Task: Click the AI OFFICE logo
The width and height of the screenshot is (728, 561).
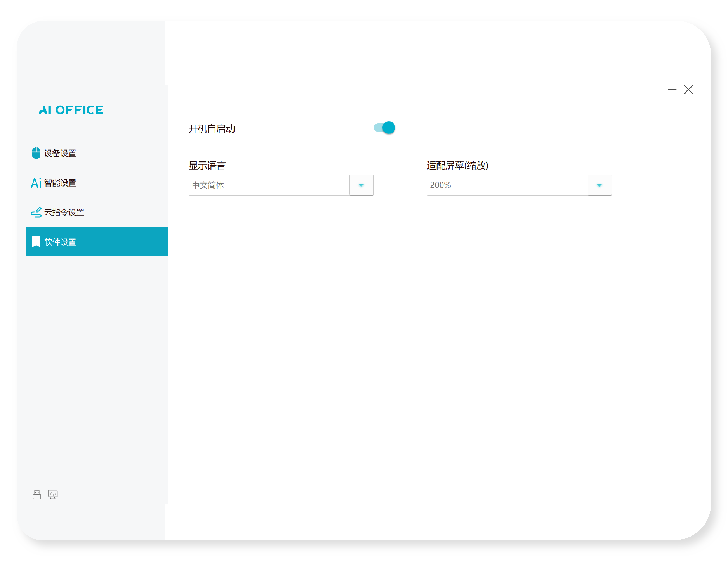Action: tap(71, 110)
